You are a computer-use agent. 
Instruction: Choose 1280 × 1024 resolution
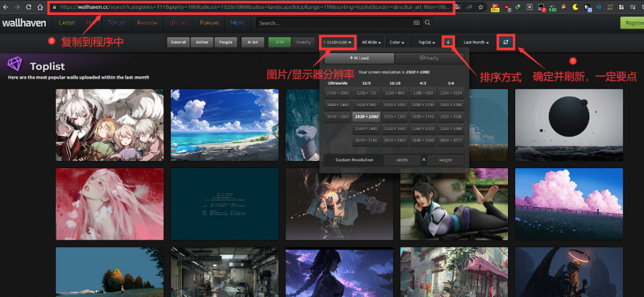451,93
